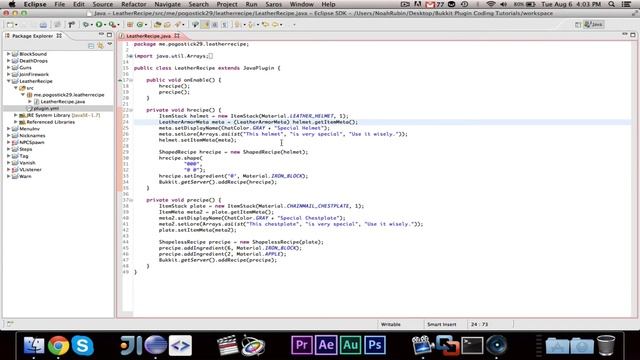Click the Debug bug icon in toolbar
Screen dimensions: 640x360
click(x=86, y=24)
